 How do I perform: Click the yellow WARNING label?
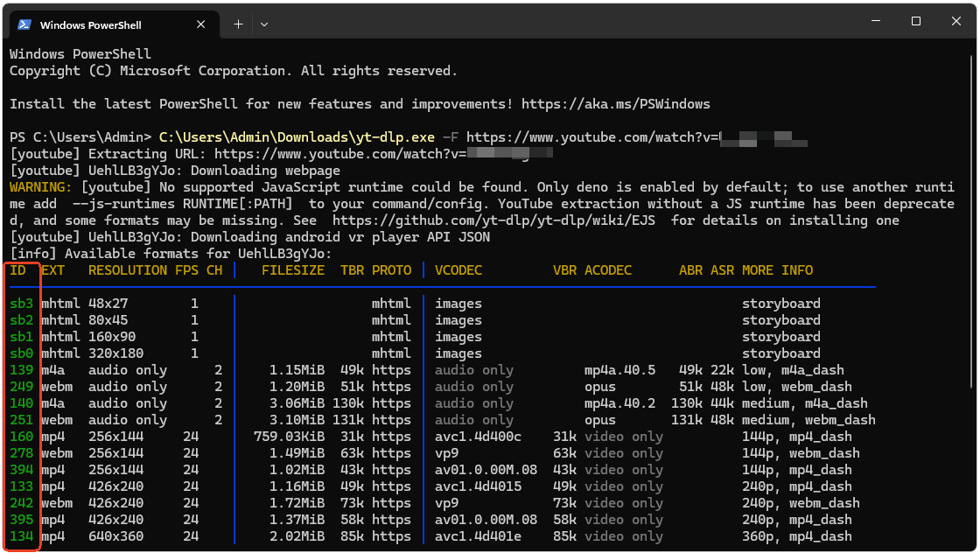40,187
